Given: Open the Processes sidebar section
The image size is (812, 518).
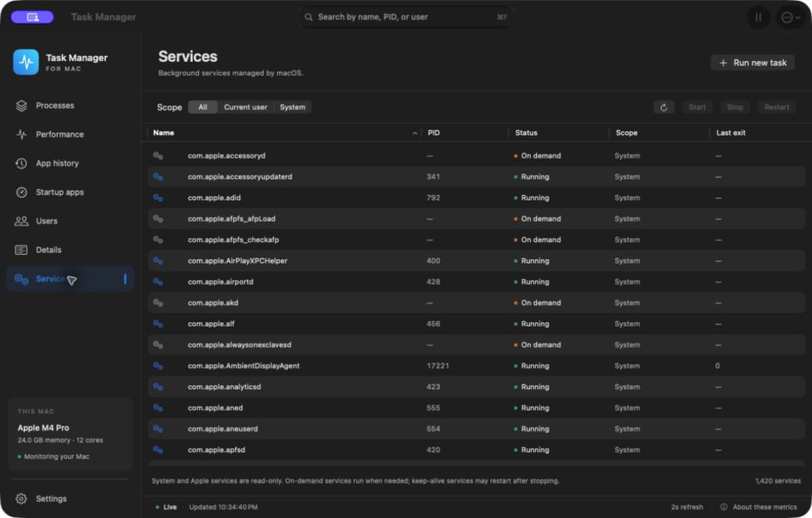Looking at the screenshot, I should [x=70, y=106].
